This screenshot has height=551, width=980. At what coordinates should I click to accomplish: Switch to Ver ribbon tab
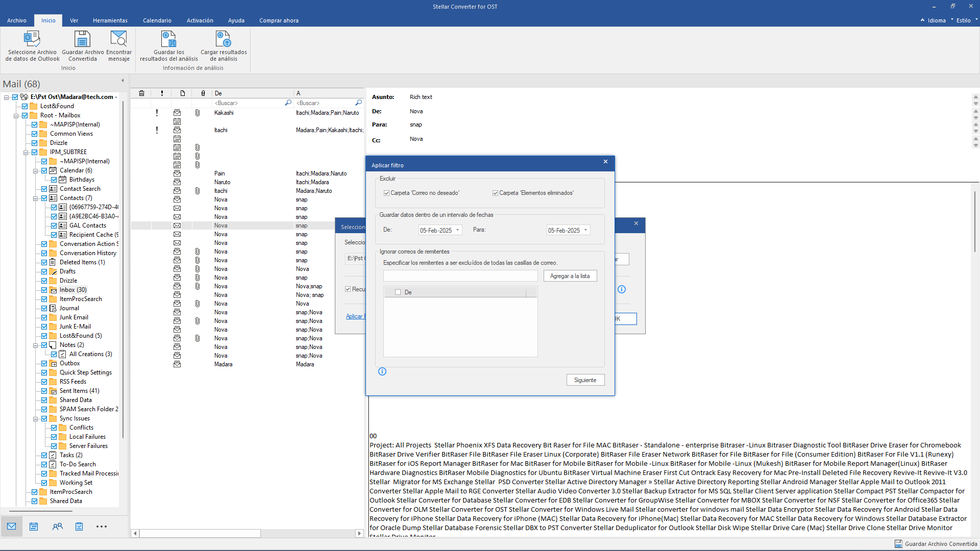click(x=74, y=20)
